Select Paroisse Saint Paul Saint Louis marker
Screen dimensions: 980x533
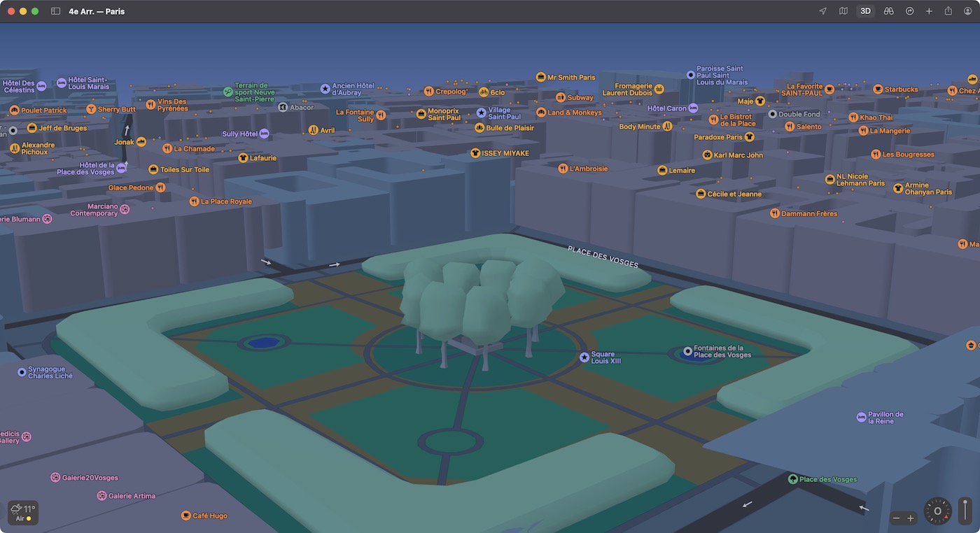coord(691,74)
